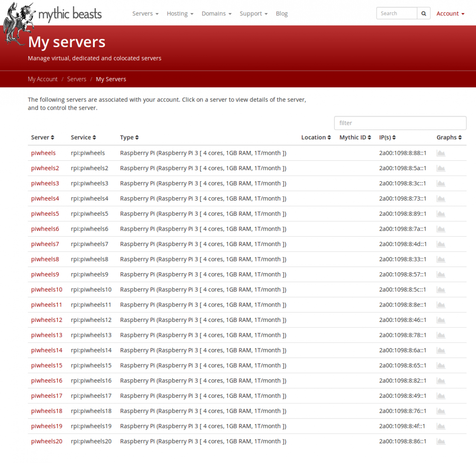
Task: Click the graphs icon beside piwheels10
Action: (x=441, y=289)
